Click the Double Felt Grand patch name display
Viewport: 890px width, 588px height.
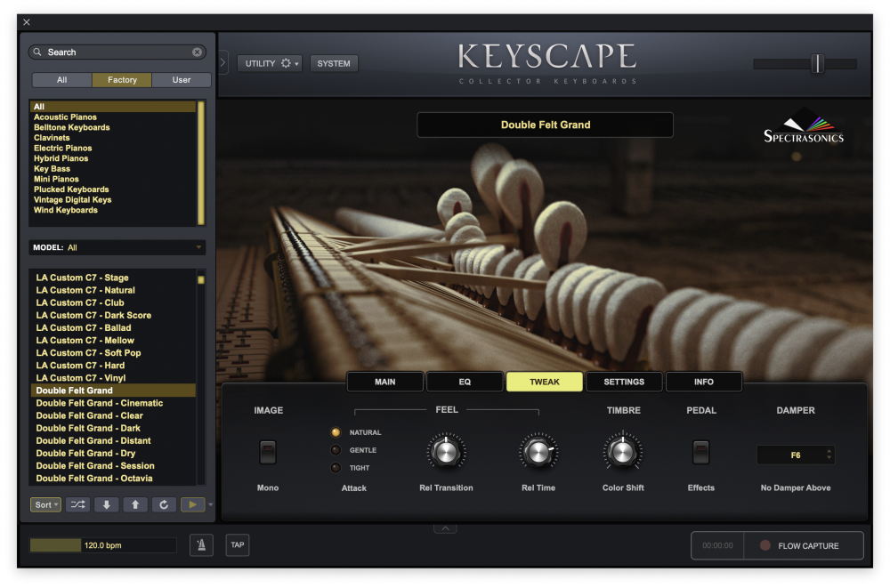(x=545, y=125)
